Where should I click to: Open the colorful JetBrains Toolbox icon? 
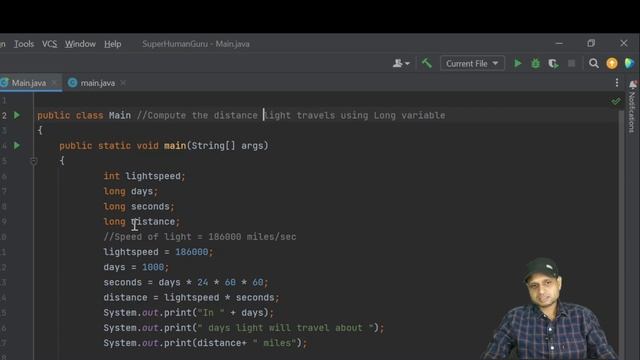click(x=629, y=63)
